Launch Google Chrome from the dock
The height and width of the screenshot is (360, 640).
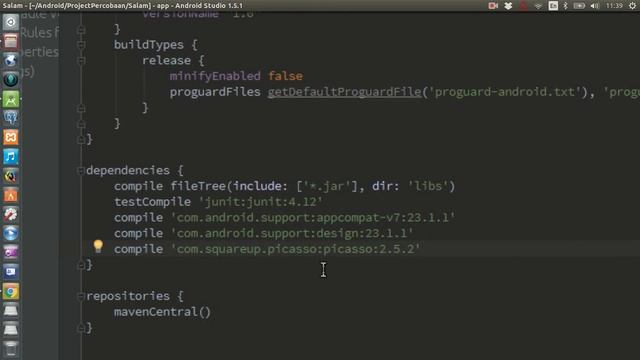click(x=11, y=291)
